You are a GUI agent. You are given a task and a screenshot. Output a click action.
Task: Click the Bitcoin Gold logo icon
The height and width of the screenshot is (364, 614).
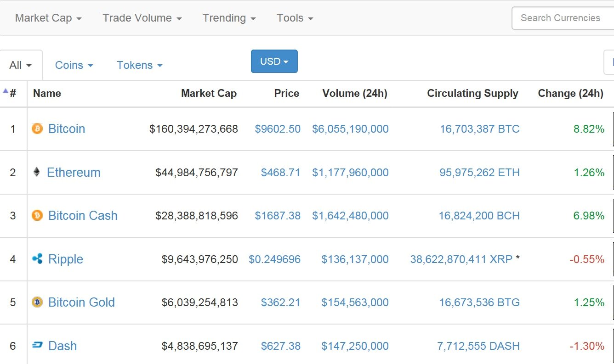[x=37, y=302]
